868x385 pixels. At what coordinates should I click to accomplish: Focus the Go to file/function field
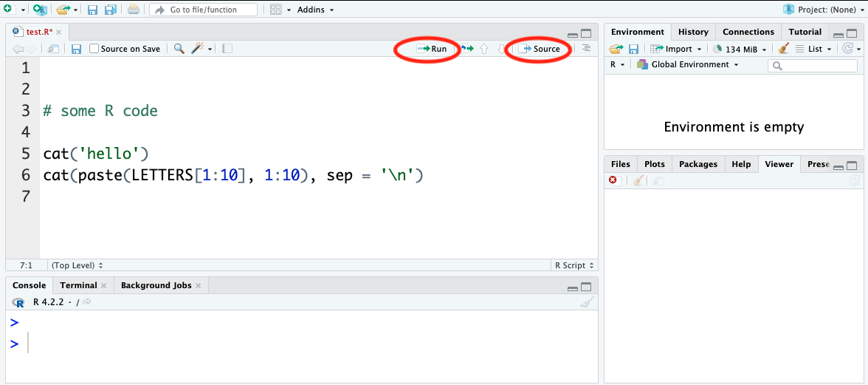click(203, 10)
